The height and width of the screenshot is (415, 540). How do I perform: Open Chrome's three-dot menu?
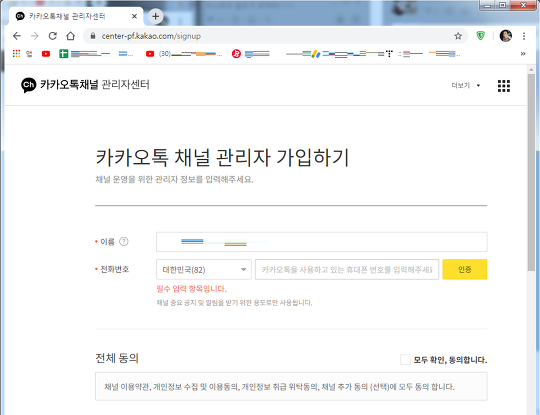pos(524,36)
